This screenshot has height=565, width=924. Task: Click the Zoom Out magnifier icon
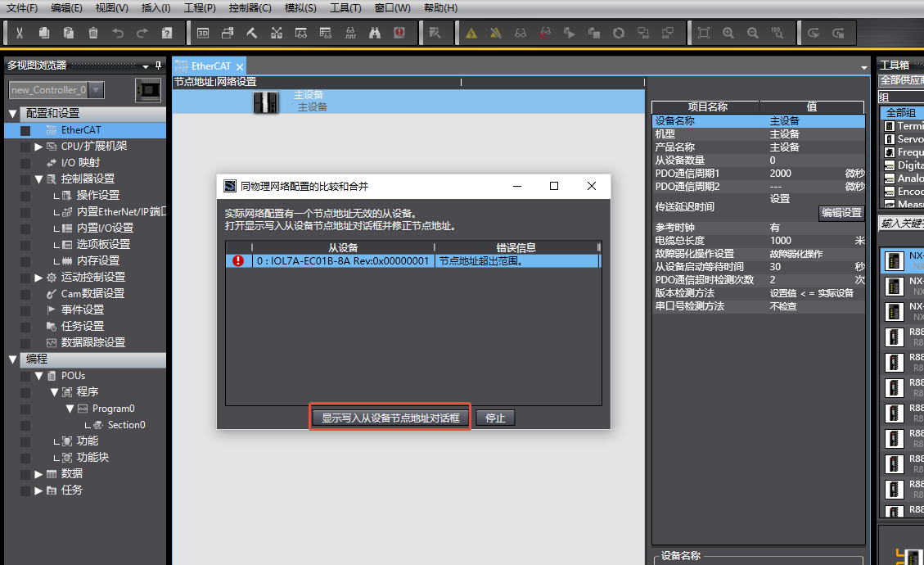pyautogui.click(x=753, y=34)
